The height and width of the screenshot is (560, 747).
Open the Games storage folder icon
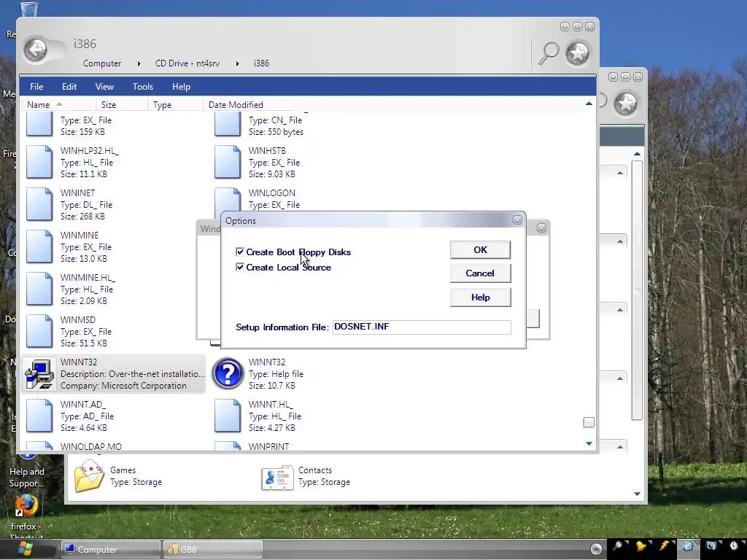pyautogui.click(x=89, y=475)
